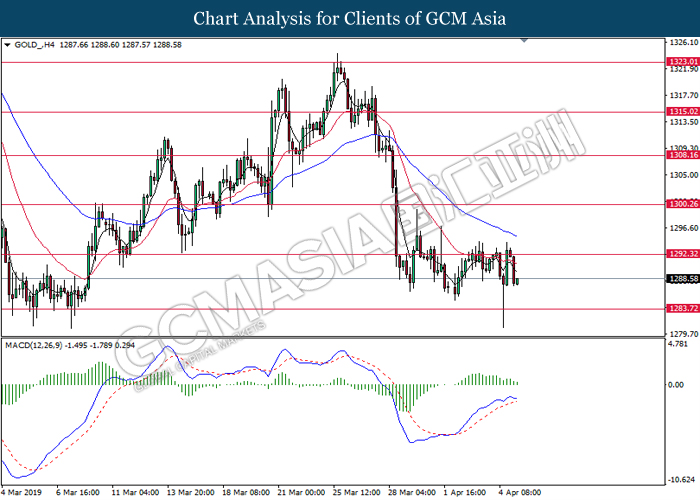Select the 1308.16 price level label
Image resolution: width=700 pixels, height=500 pixels.
[683, 155]
